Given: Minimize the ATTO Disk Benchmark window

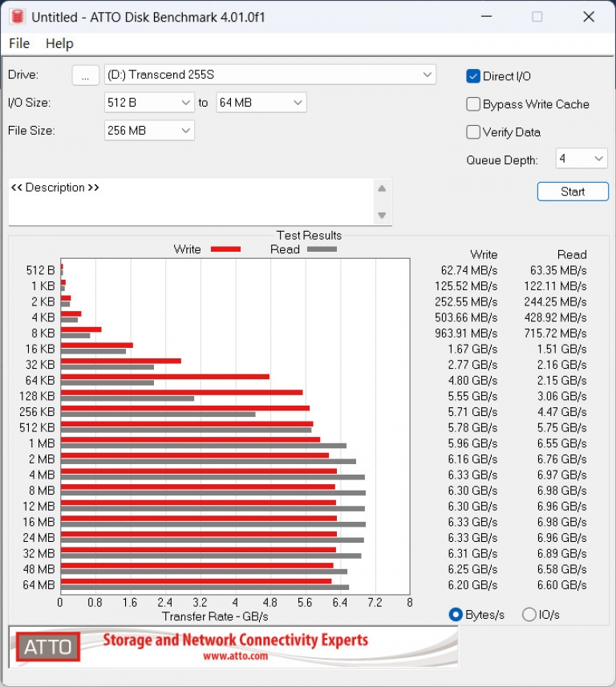Looking at the screenshot, I should point(486,17).
